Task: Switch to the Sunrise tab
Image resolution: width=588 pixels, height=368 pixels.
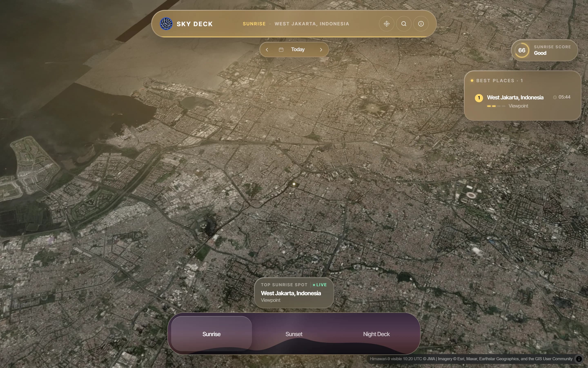Action: [211, 334]
